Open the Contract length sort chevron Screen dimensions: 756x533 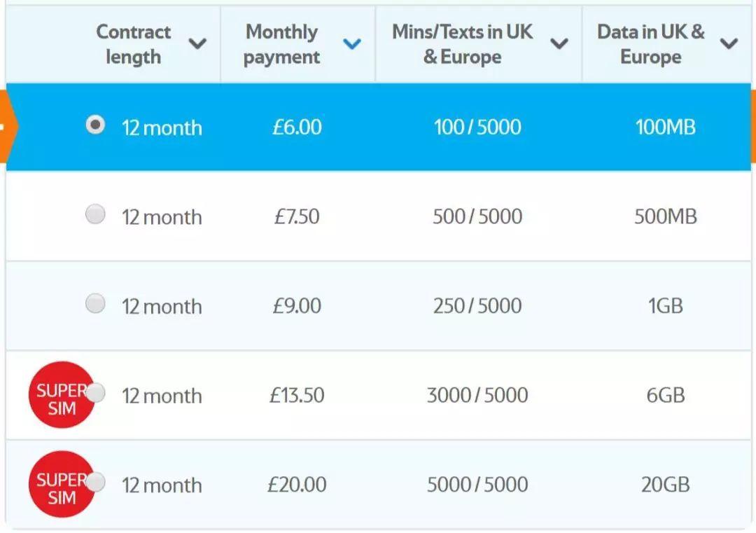pos(198,44)
